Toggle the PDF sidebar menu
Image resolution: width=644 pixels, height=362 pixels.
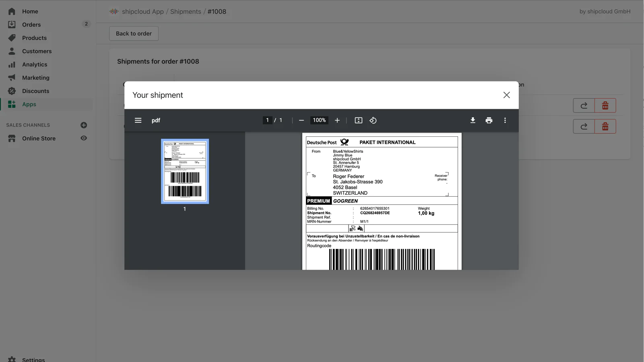(x=138, y=120)
